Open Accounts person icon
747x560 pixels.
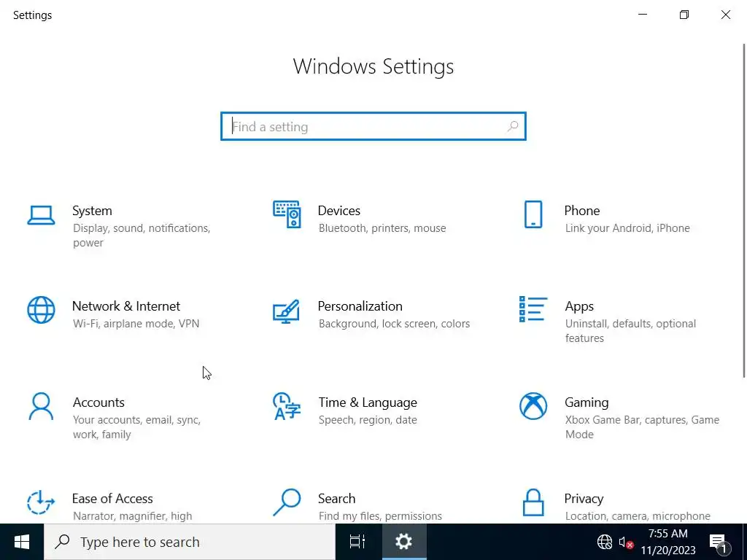point(41,406)
